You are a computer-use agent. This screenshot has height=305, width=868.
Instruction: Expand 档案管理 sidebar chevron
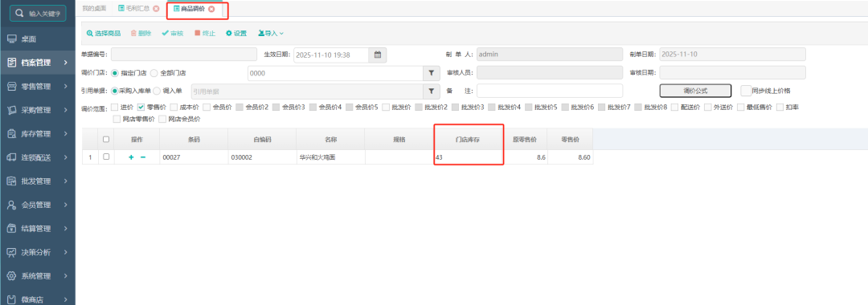66,63
